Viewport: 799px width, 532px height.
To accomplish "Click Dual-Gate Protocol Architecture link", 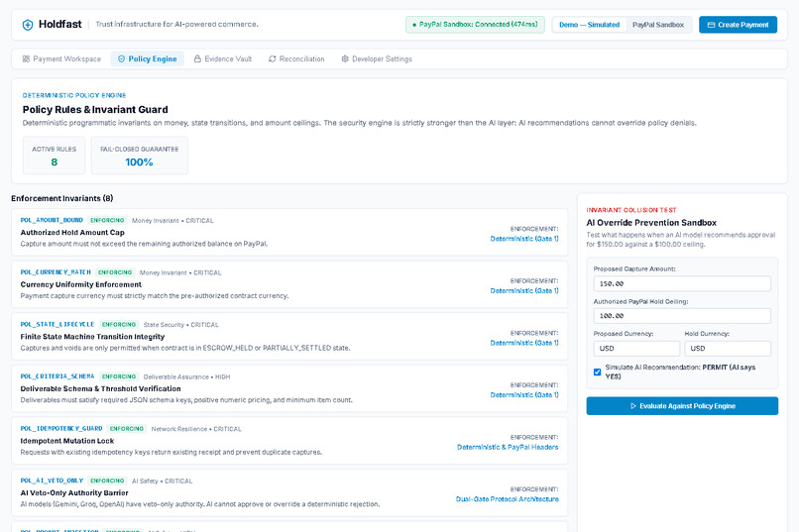I will click(507, 499).
